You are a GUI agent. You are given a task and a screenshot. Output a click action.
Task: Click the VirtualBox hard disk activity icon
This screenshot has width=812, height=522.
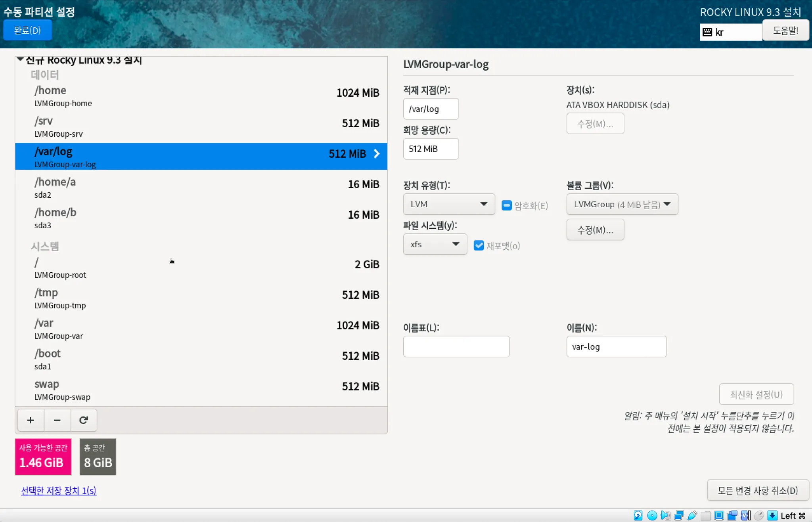point(638,515)
